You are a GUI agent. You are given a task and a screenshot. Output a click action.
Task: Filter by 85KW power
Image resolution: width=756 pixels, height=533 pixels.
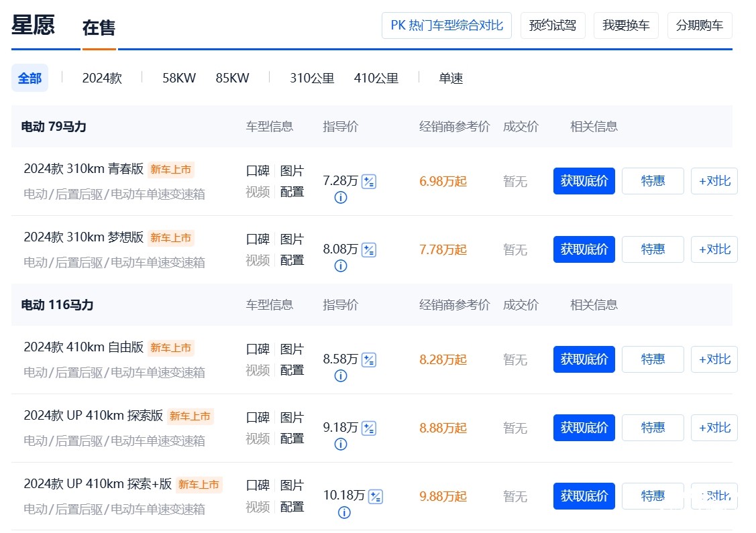(x=232, y=78)
